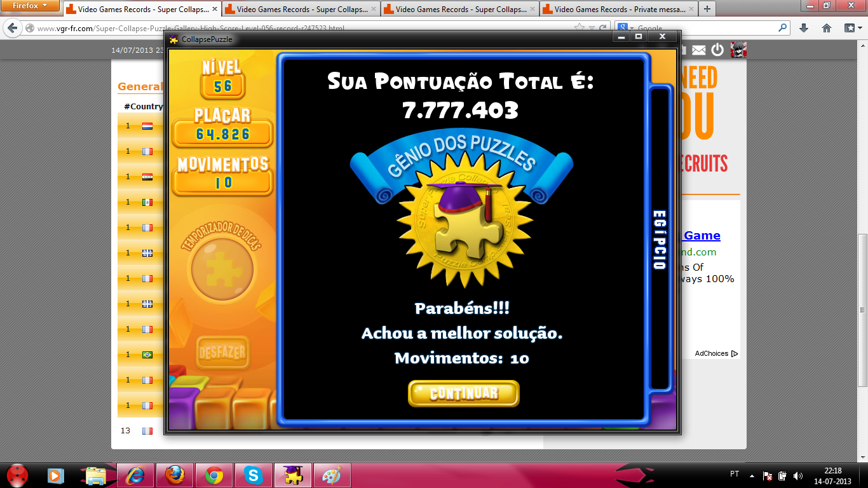868x488 pixels.
Task: Show hidden system tray icons
Action: pos(752,475)
